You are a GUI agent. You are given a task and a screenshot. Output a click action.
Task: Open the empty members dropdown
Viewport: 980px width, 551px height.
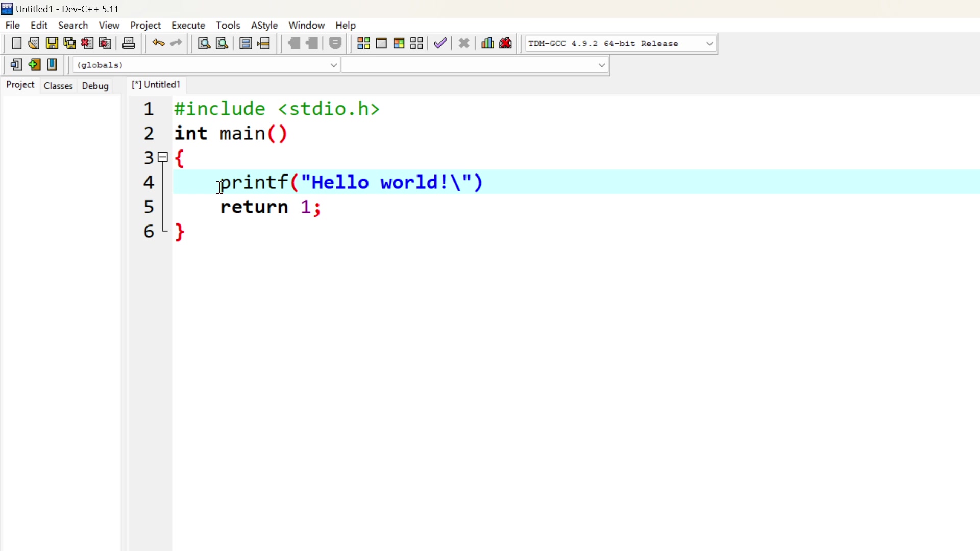(x=601, y=65)
